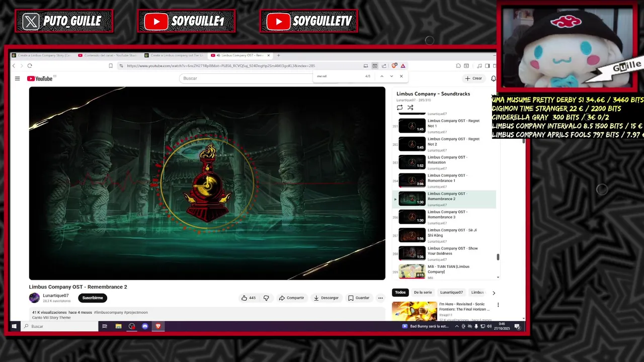Viewport: 644px width, 362px height.
Task: Save the video with Guardar
Action: [359, 298]
